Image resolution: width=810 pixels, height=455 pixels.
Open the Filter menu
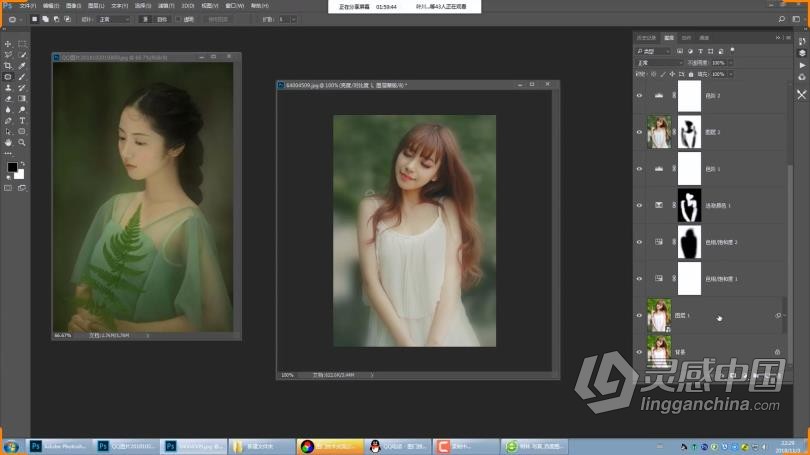coord(166,6)
